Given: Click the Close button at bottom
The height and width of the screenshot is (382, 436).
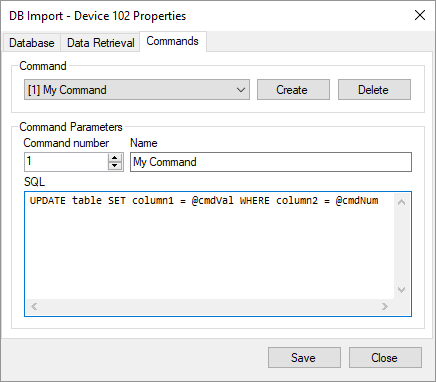Looking at the screenshot, I should (385, 358).
